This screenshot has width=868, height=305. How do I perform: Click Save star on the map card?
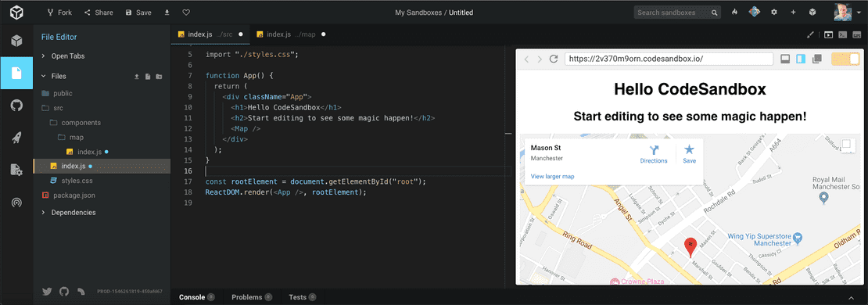coord(689,154)
